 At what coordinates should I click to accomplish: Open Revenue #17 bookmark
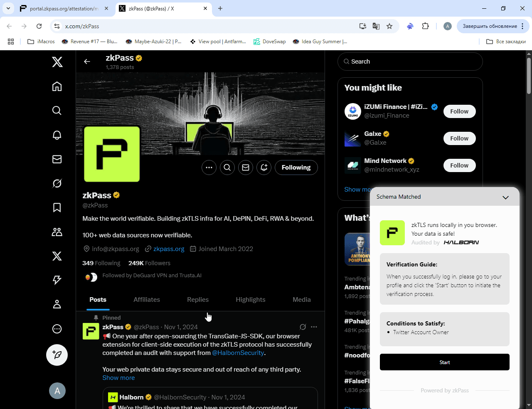click(x=90, y=42)
